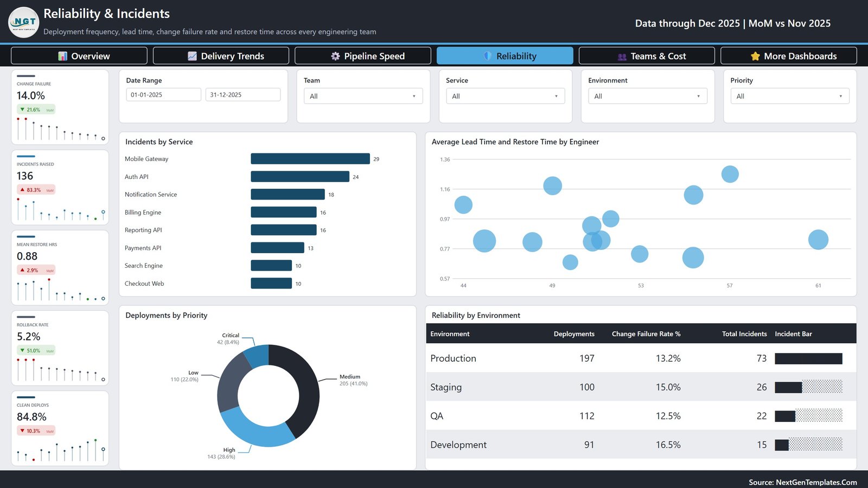
Task: Click the Rollback Rate down arrow indicator
Action: (x=22, y=350)
